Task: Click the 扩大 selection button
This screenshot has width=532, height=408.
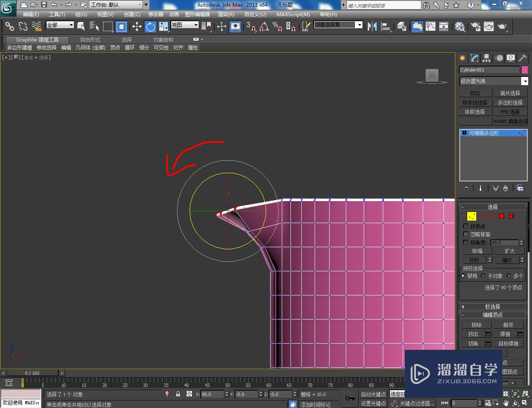Action: [510, 251]
